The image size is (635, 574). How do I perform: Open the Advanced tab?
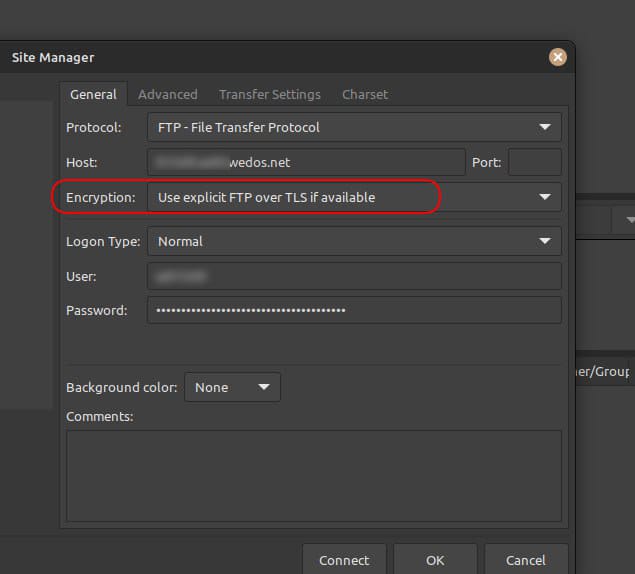[168, 94]
